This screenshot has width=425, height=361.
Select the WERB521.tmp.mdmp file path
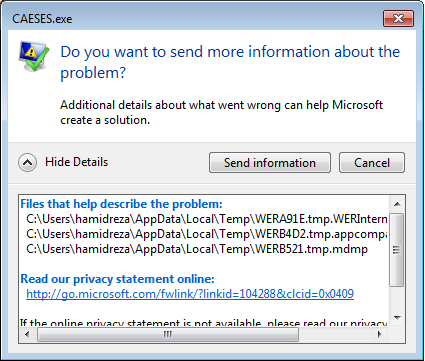click(197, 249)
